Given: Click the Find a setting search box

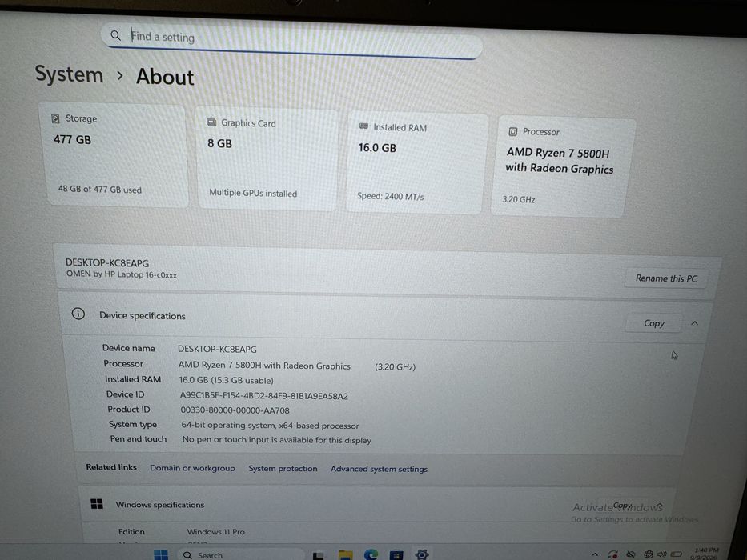Looking at the screenshot, I should (x=291, y=39).
